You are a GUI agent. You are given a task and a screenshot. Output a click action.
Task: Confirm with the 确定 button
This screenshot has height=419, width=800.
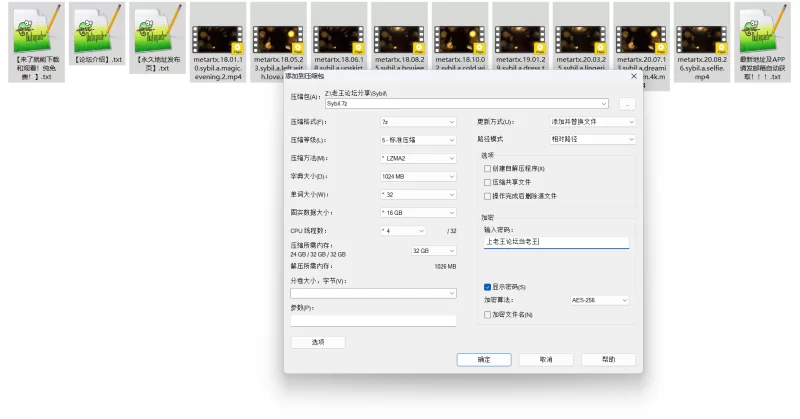(484, 360)
